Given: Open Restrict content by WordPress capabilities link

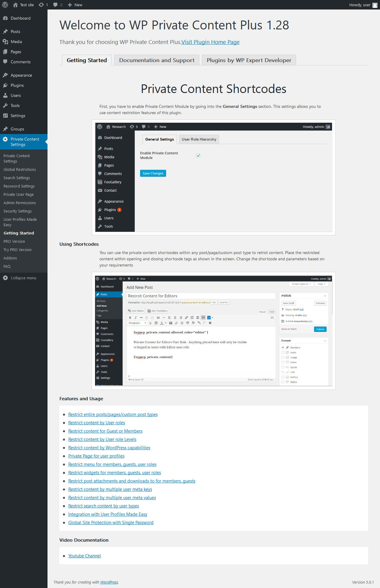Looking at the screenshot, I should pyautogui.click(x=109, y=447).
